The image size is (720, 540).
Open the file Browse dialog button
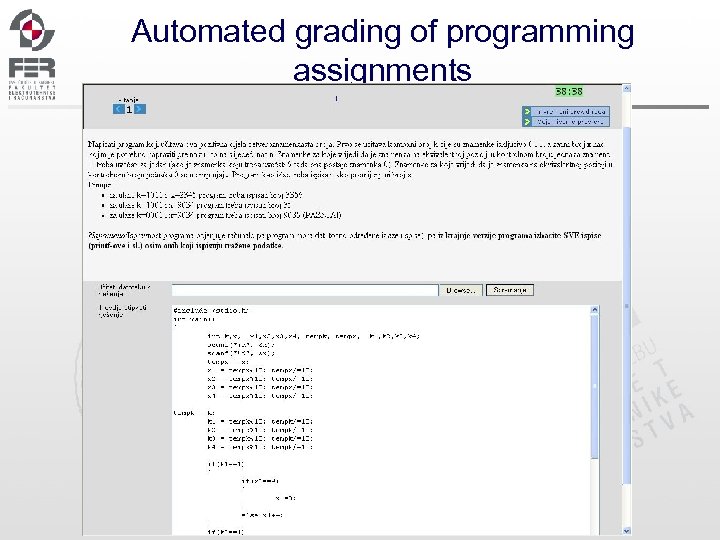tap(461, 290)
